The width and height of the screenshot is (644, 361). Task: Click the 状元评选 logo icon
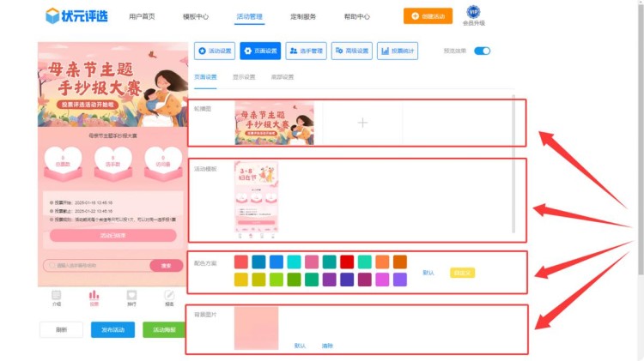(53, 15)
